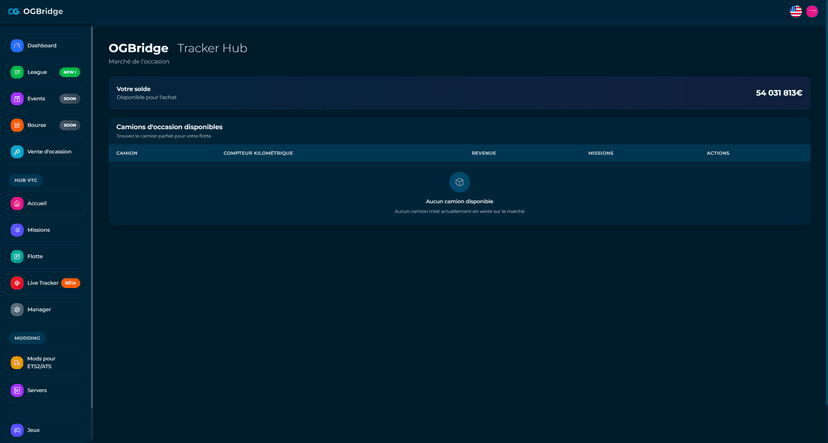Go to the Jeux section
The image size is (828, 443).
click(33, 430)
